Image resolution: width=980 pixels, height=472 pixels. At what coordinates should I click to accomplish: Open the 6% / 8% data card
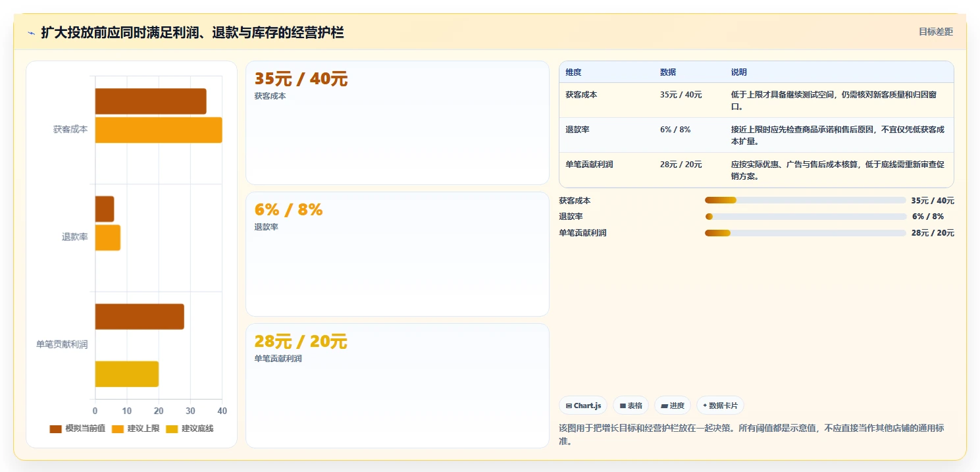tap(398, 254)
